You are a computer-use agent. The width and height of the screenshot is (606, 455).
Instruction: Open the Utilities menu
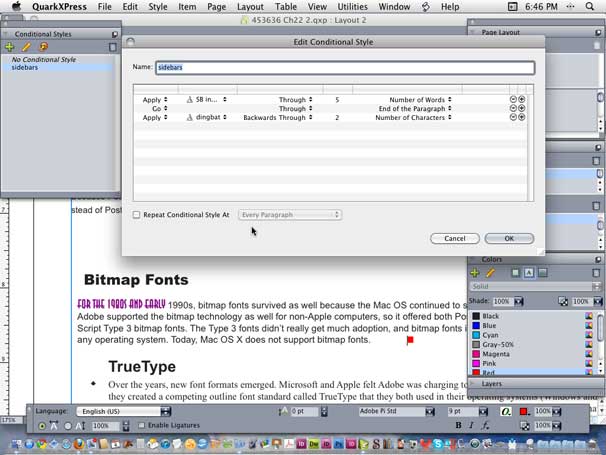[x=352, y=7]
